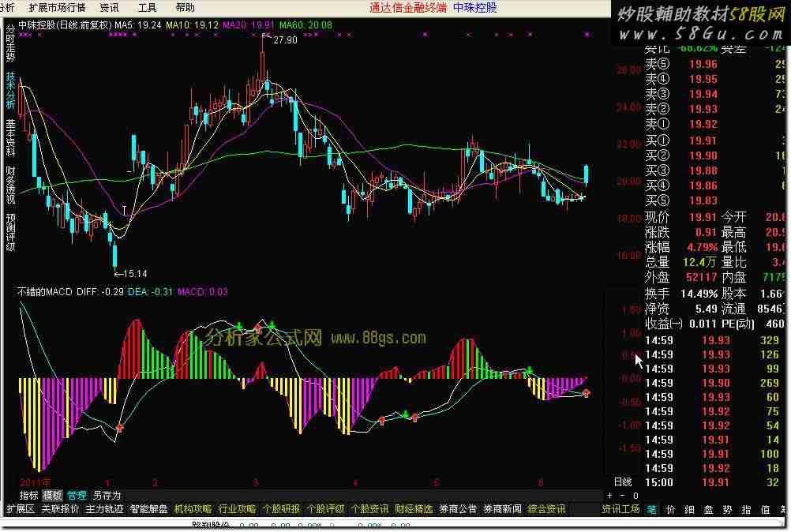
Task: Open the 资讯工场 tab
Action: tap(620, 509)
